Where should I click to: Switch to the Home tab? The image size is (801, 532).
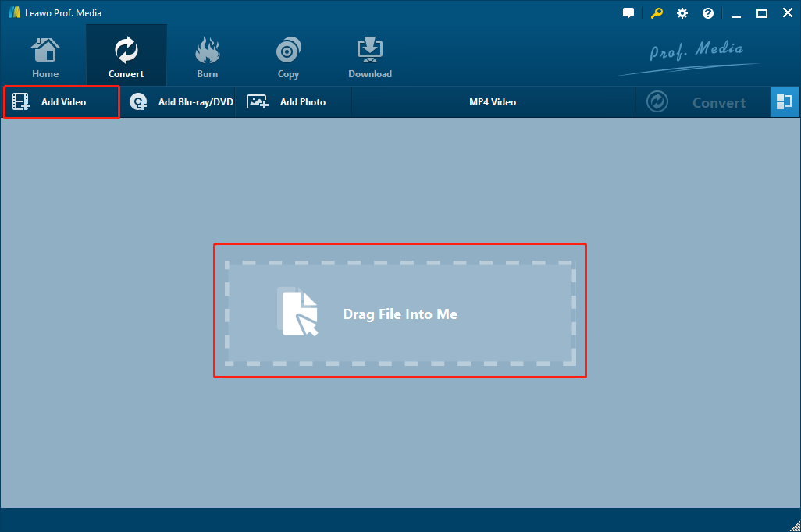(x=44, y=55)
